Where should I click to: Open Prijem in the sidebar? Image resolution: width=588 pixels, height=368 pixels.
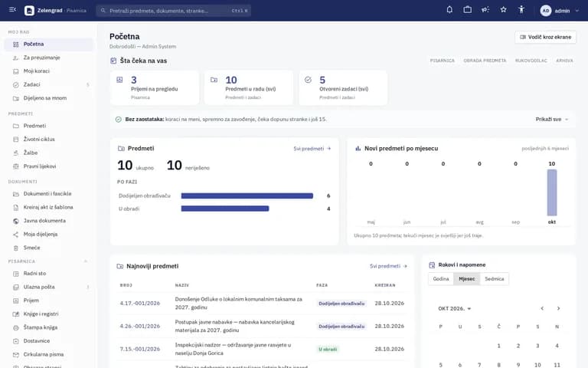49,301
